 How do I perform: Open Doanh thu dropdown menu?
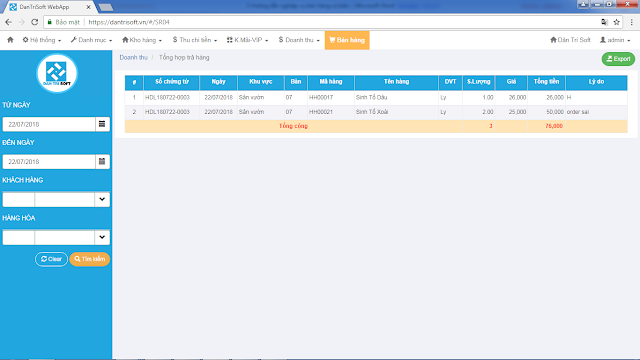pyautogui.click(x=299, y=40)
